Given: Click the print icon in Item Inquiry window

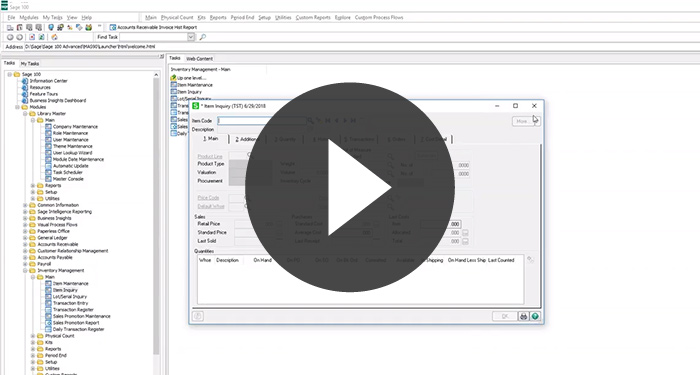Looking at the screenshot, I should (x=524, y=316).
